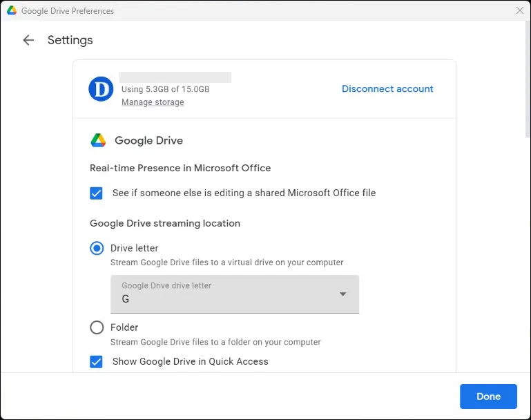Image resolution: width=531 pixels, height=420 pixels.
Task: Click the 'See if someone else is editing' label
Action: [x=244, y=193]
